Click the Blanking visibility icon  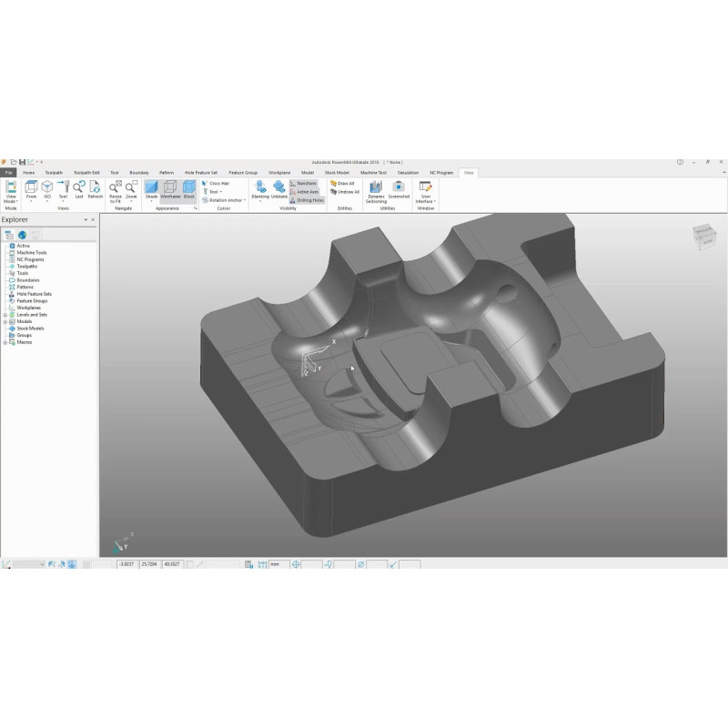click(x=260, y=188)
